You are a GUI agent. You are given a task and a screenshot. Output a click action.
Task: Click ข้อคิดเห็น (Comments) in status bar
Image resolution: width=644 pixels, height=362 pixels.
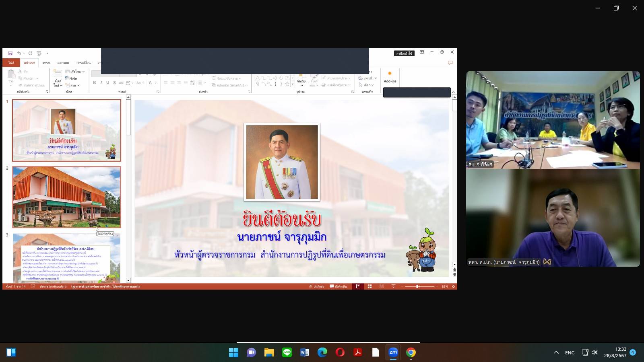point(339,286)
